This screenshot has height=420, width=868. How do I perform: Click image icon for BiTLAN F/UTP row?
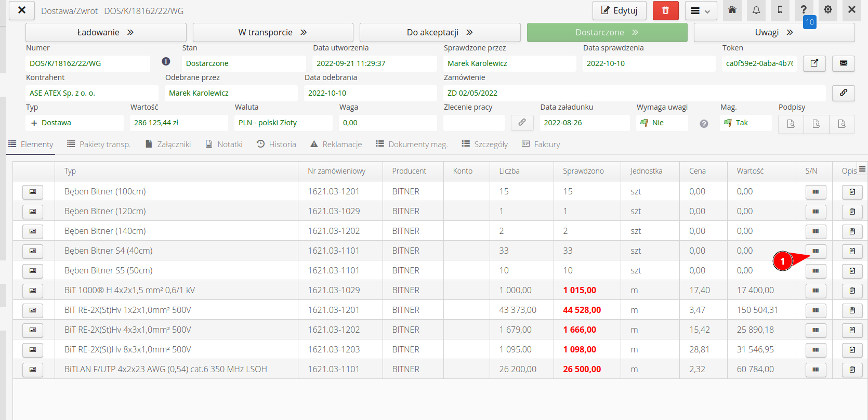click(x=33, y=370)
